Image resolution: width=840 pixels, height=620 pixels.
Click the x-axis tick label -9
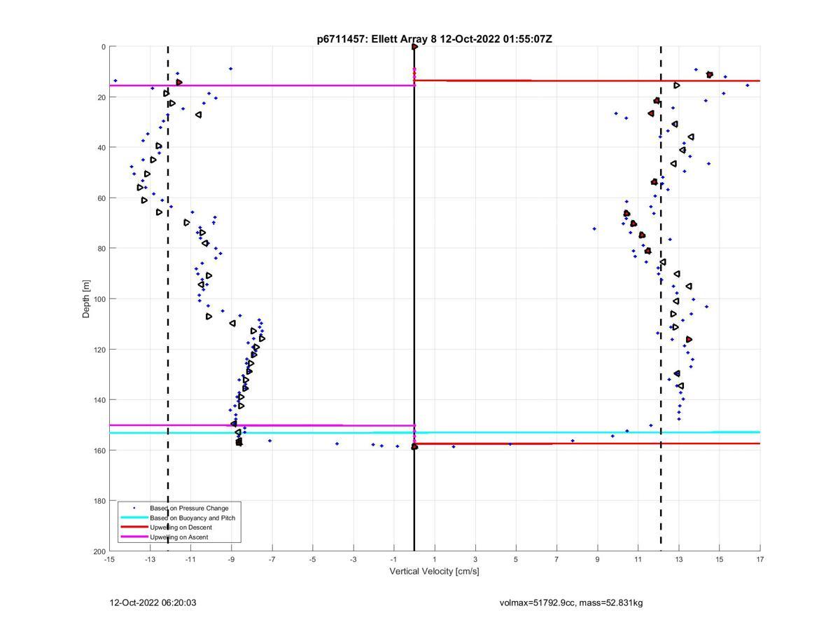(x=231, y=559)
